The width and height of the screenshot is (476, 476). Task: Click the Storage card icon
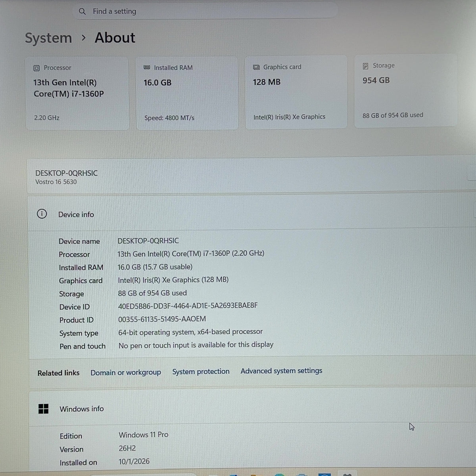coord(365,66)
